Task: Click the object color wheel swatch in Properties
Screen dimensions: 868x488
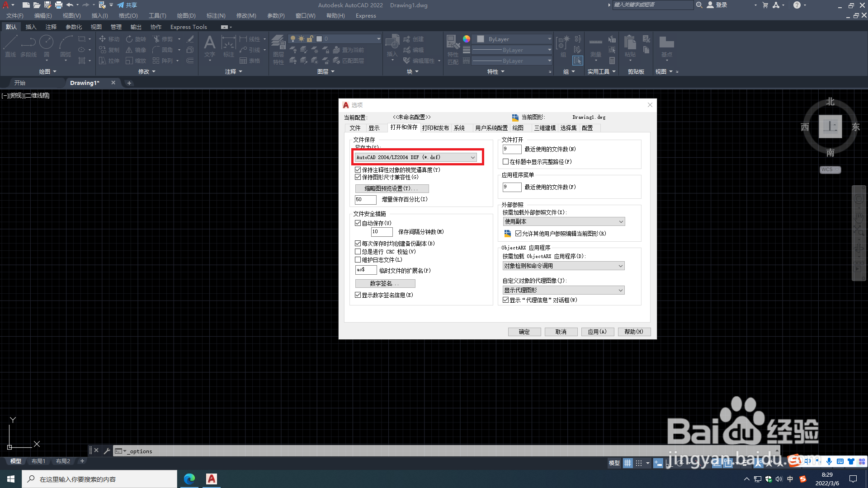Action: pos(466,39)
